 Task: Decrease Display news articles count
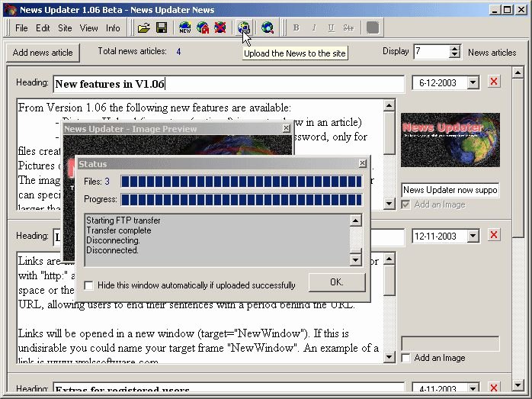[x=455, y=56]
